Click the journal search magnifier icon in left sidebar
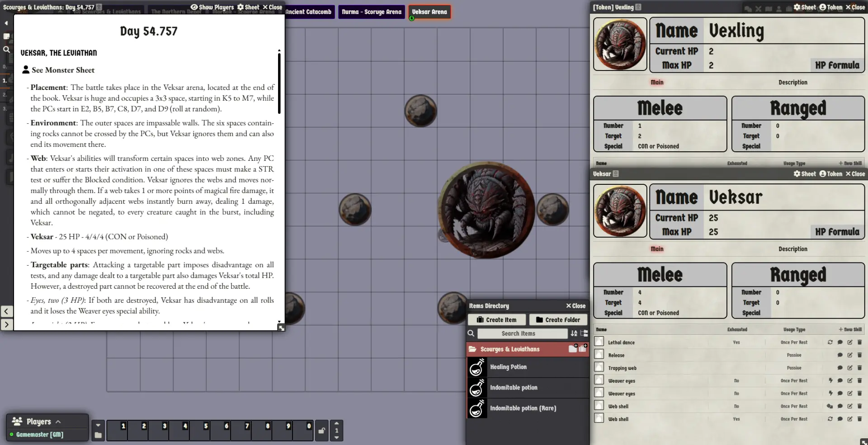Screen dimensions: 868x445 (6, 50)
